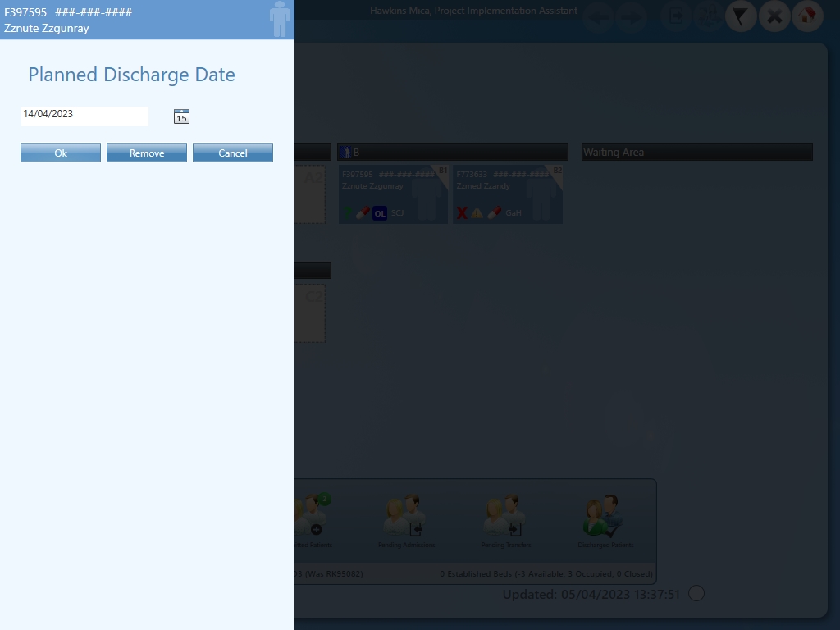Image resolution: width=840 pixels, height=630 pixels.
Task: Click the admitted patients icon with green 2 badge
Action: (x=313, y=515)
